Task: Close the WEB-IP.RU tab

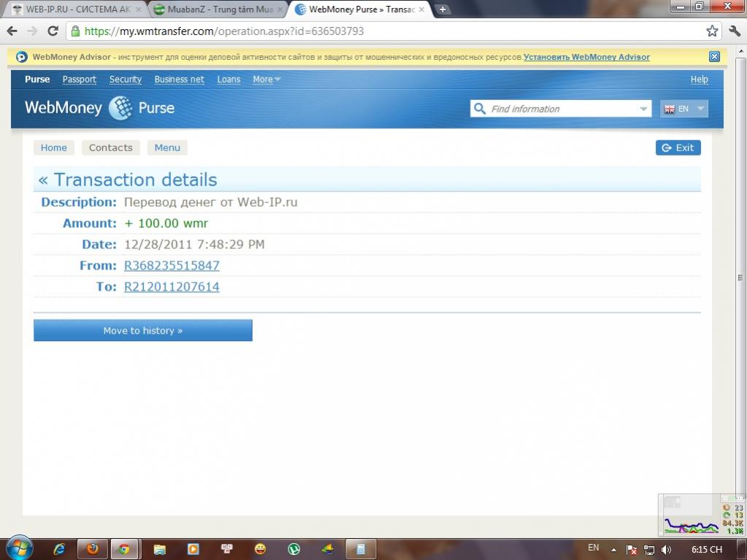Action: 139,9
